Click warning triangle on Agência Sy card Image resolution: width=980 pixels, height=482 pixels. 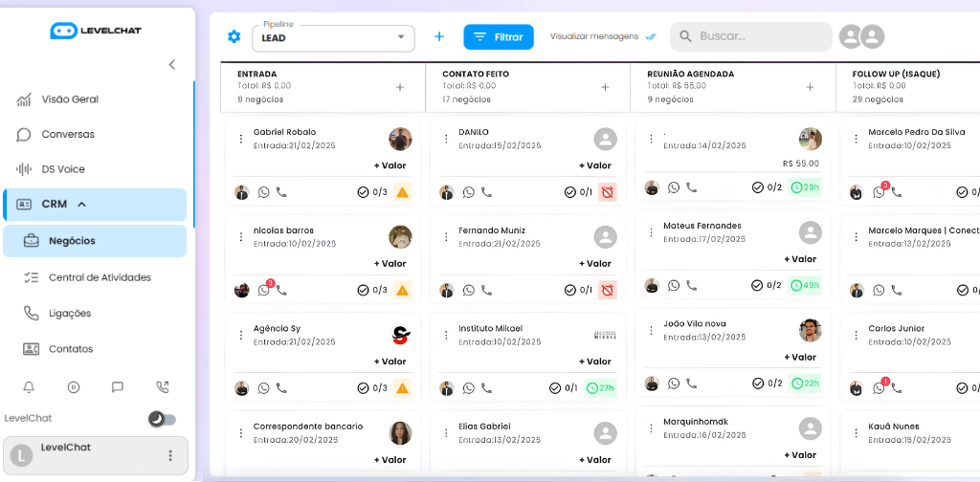(402, 388)
